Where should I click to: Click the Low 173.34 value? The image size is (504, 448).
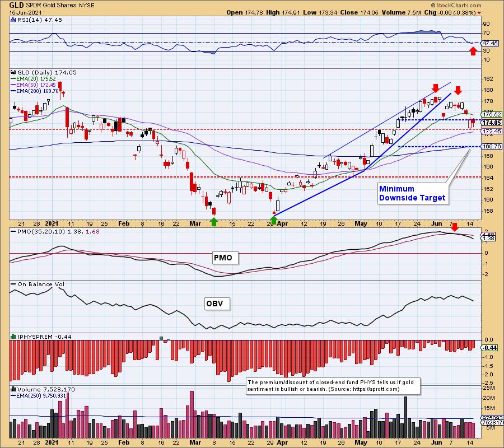(320, 12)
